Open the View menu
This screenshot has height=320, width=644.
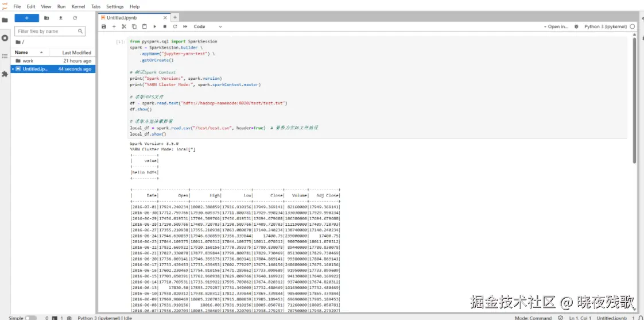pos(46,6)
